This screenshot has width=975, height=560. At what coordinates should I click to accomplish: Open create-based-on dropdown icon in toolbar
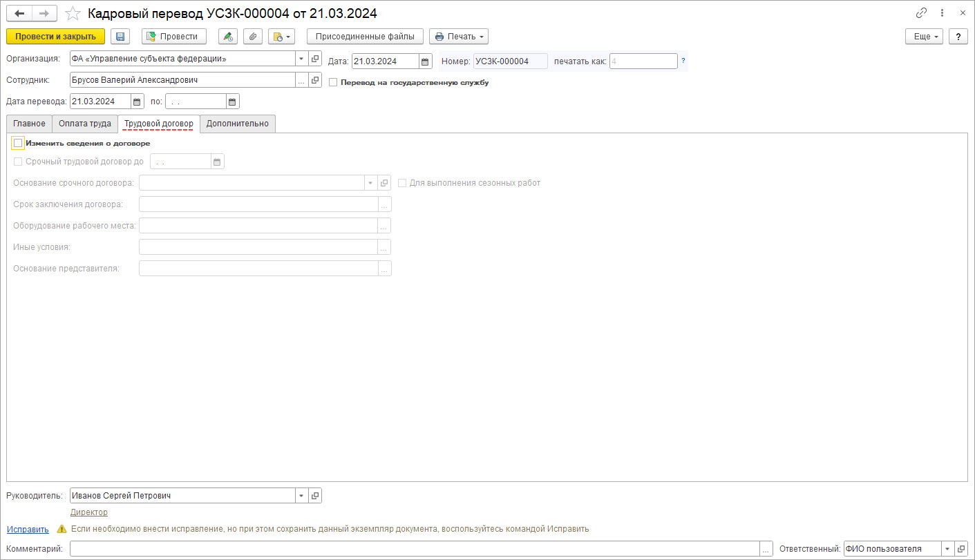click(x=281, y=37)
